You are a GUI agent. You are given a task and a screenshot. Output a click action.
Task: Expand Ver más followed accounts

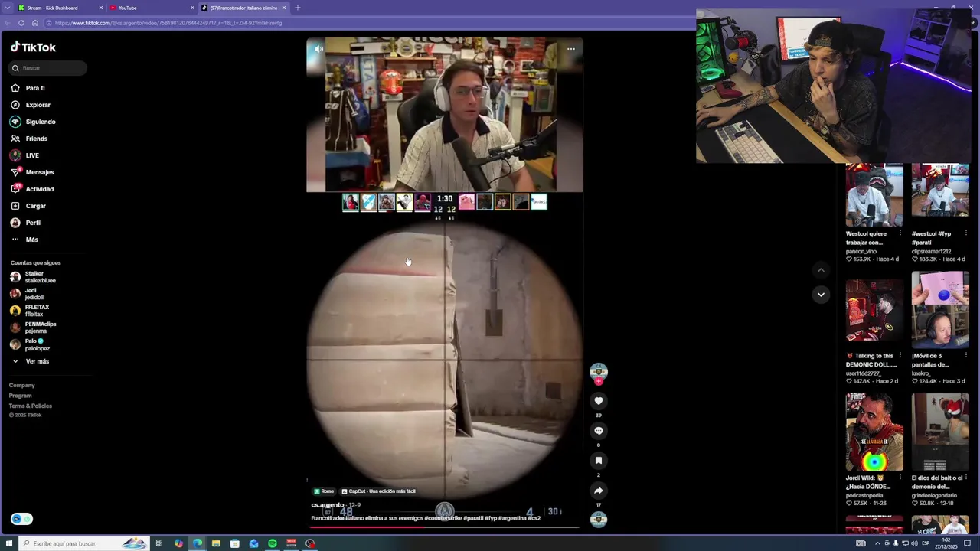tap(37, 361)
